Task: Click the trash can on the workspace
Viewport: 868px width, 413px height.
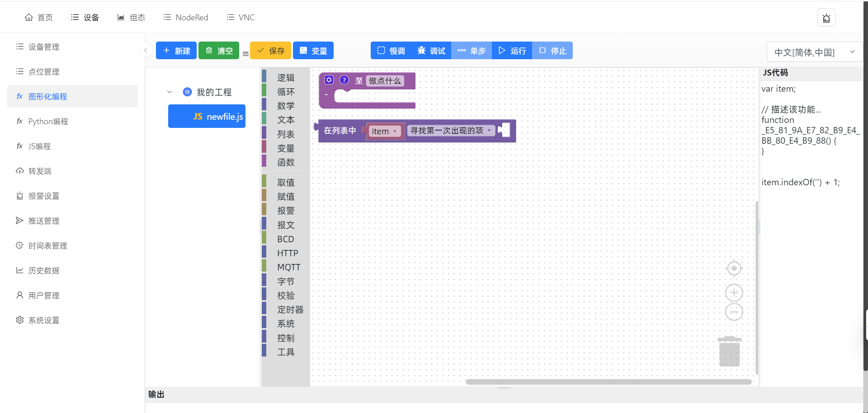Action: click(x=729, y=352)
